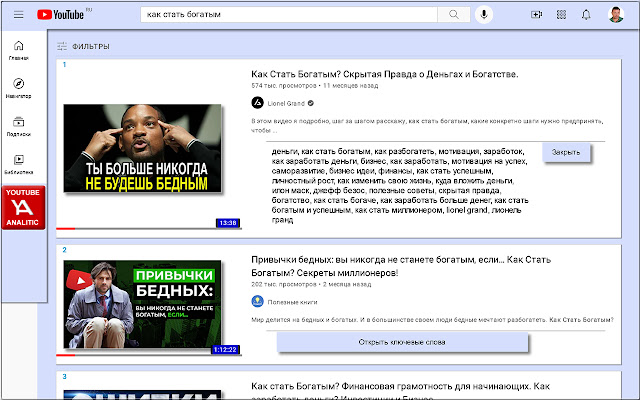
Task: Open Подписки in sidebar
Action: coord(19,126)
